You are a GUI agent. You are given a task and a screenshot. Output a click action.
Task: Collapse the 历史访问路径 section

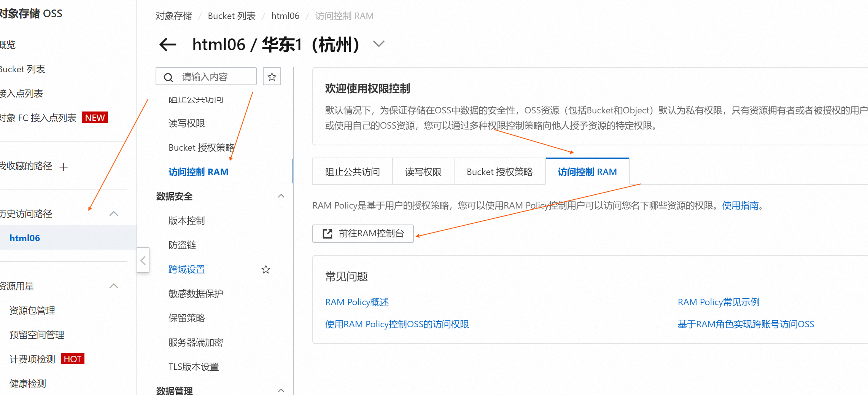click(114, 213)
